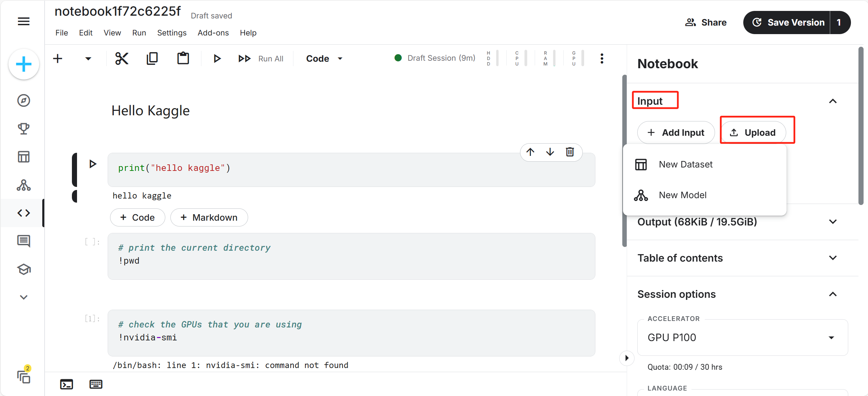Delete cell using trash icon

(x=570, y=152)
